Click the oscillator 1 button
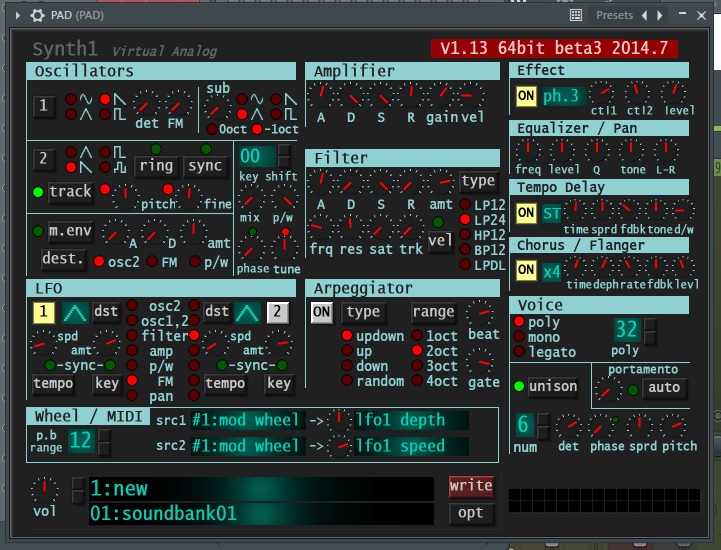 click(x=43, y=106)
